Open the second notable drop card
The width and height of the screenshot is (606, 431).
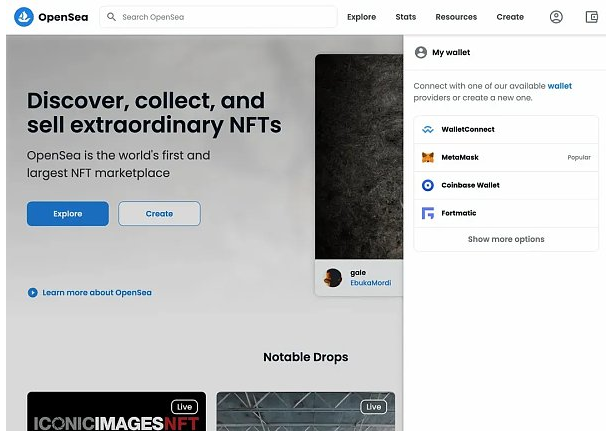[306, 411]
